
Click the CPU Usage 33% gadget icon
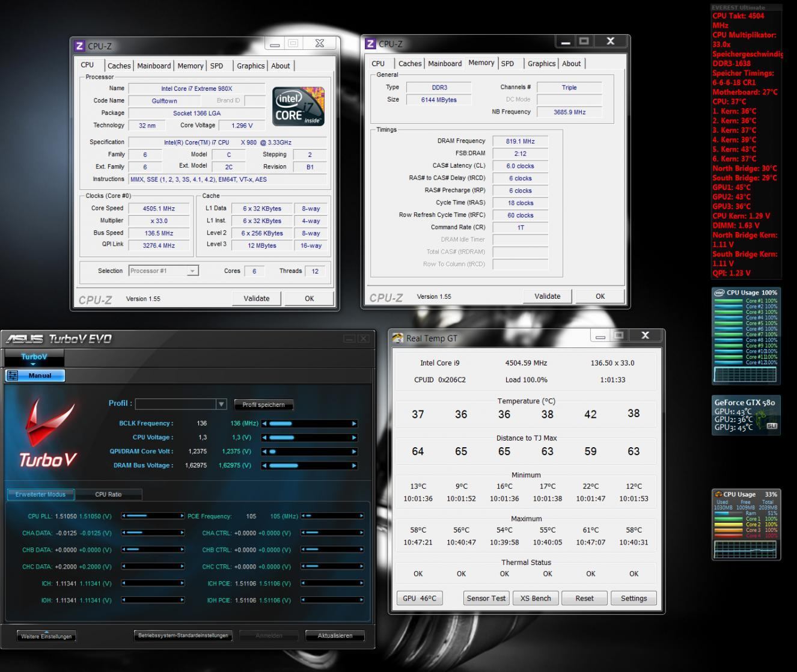point(718,494)
